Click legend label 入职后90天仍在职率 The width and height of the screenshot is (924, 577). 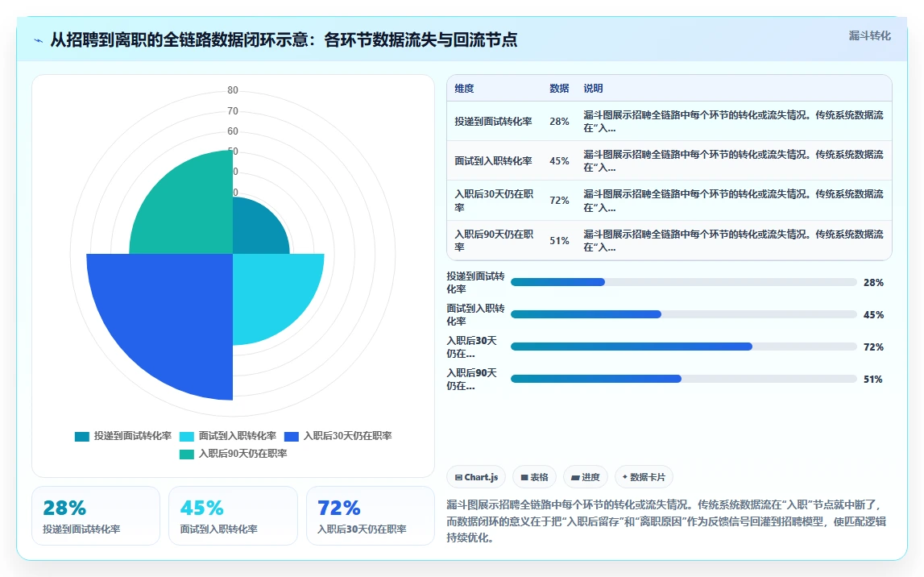[242, 453]
